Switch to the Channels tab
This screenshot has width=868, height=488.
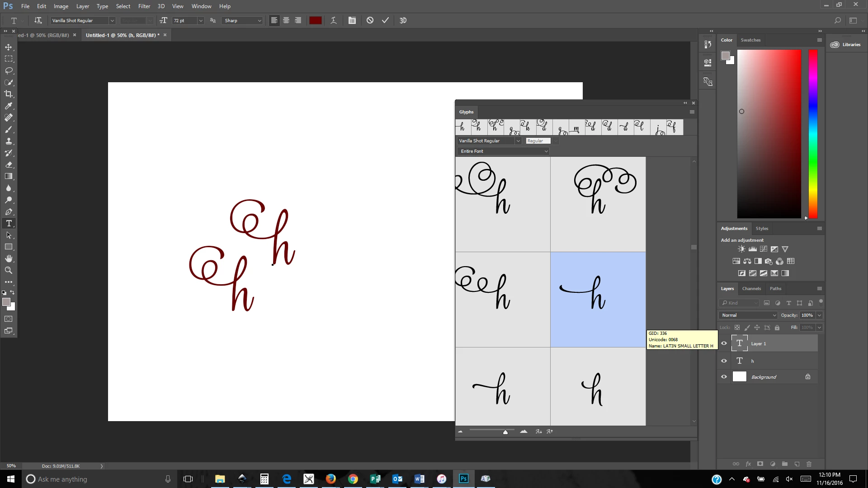(751, 288)
